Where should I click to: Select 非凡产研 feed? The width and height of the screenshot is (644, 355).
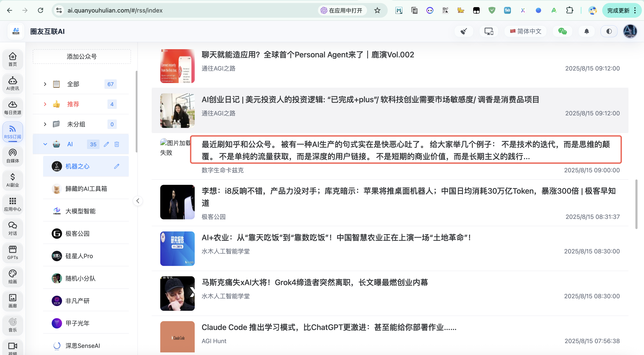[86, 301]
